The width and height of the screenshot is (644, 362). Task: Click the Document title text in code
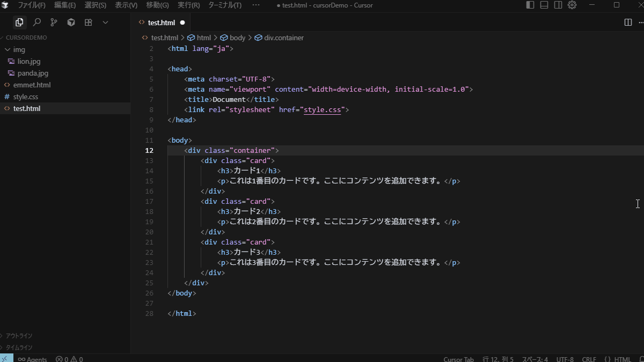coord(229,100)
